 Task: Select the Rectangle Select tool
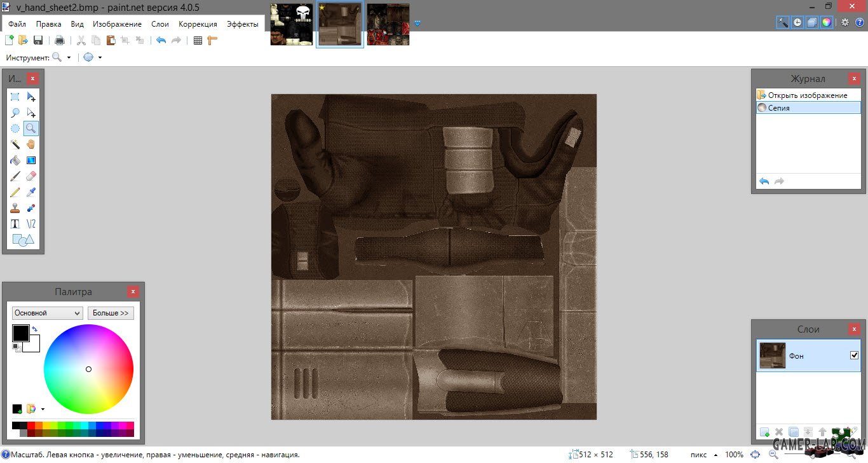point(15,97)
